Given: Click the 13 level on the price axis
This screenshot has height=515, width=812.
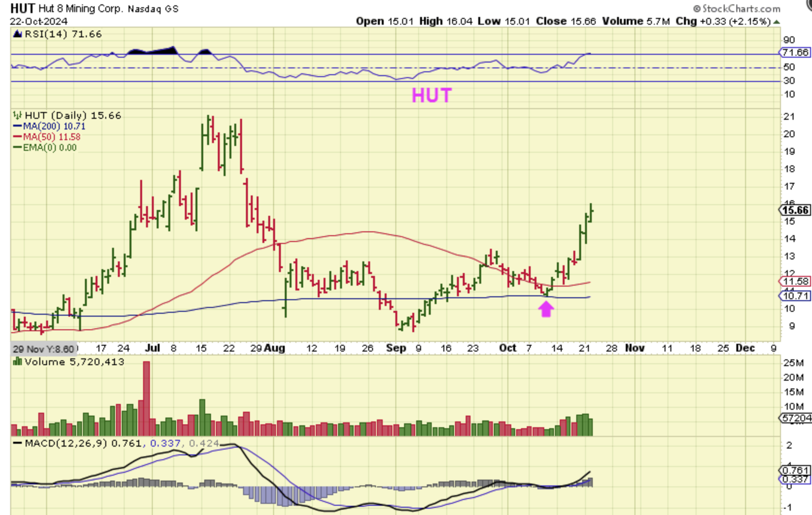Looking at the screenshot, I should point(789,256).
